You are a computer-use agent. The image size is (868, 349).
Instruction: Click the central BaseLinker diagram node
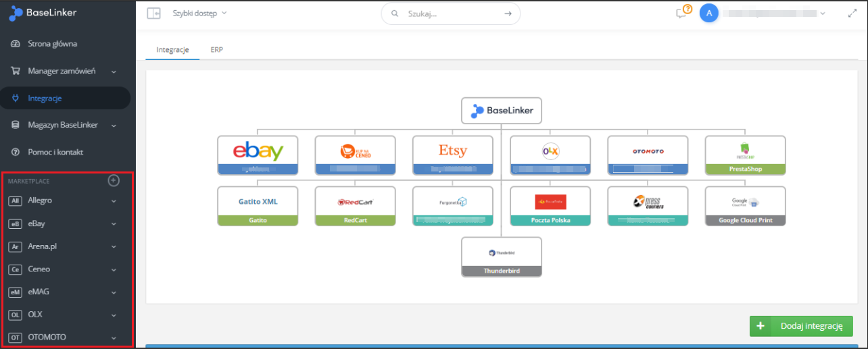[501, 111]
